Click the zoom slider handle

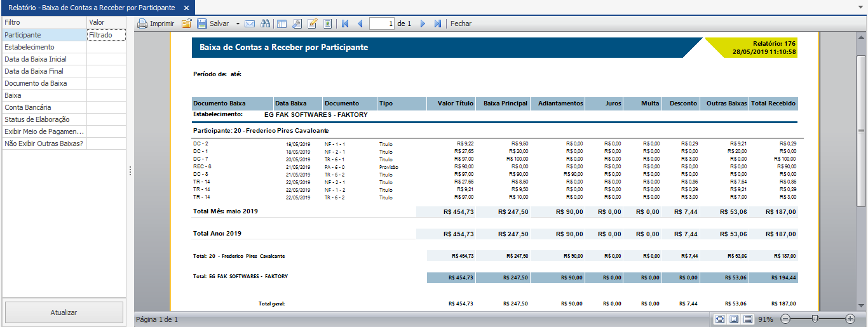(815, 319)
